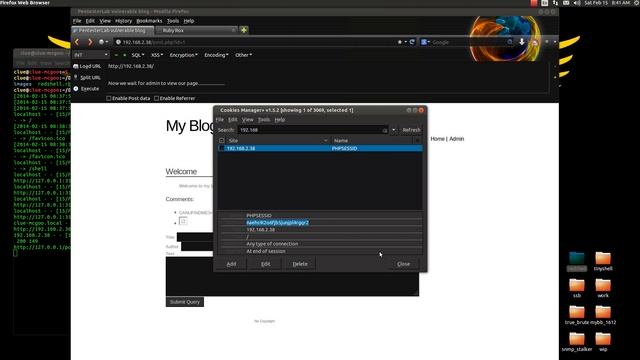Open HackBar Encoding dropdown menu
Image resolution: width=640 pixels, height=360 pixels.
[x=216, y=55]
